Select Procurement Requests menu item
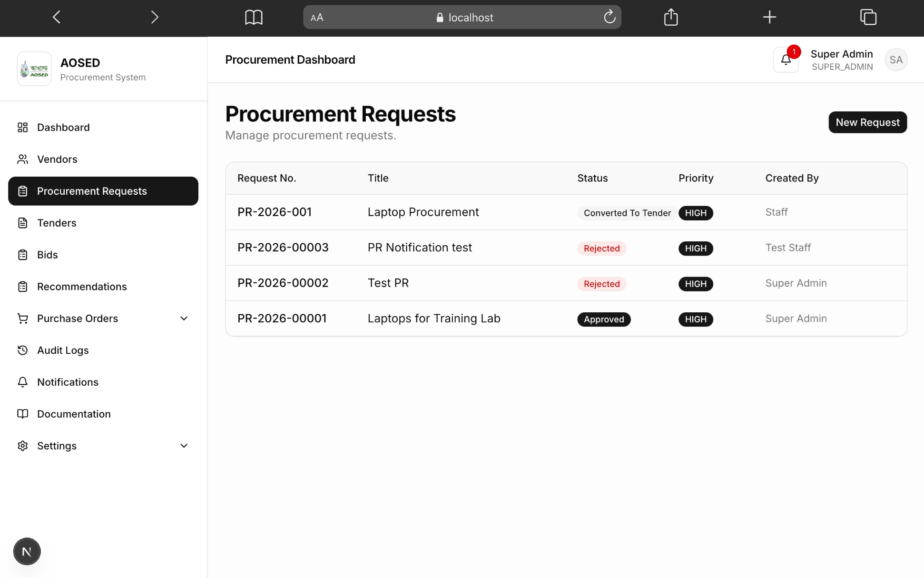 click(103, 191)
